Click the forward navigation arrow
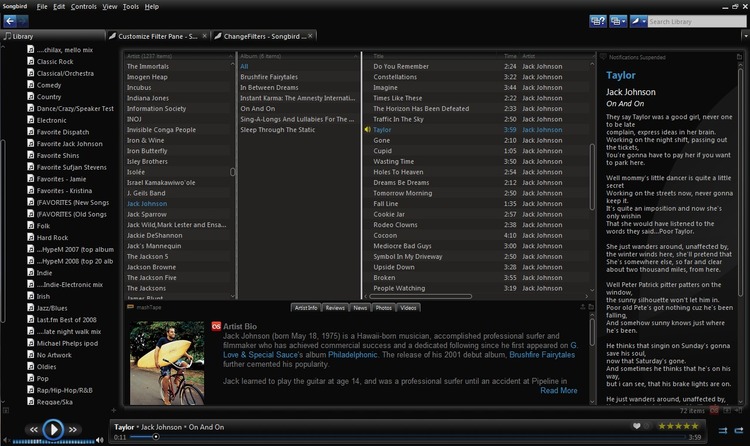This screenshot has height=446, width=750. pyautogui.click(x=22, y=21)
